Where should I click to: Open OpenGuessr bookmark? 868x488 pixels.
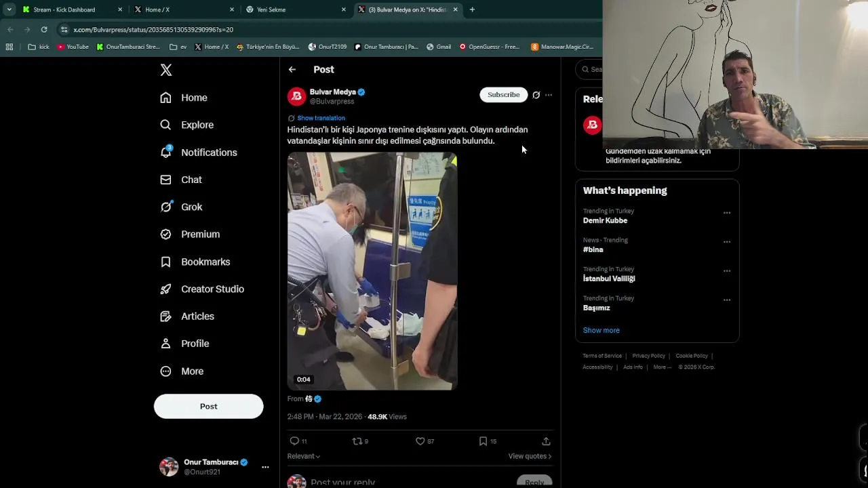[489, 47]
